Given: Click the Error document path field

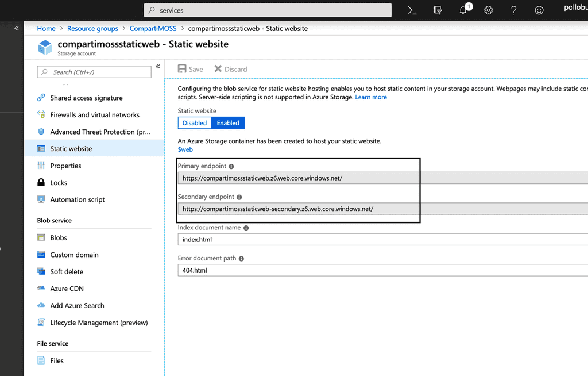Looking at the screenshot, I should (383, 270).
